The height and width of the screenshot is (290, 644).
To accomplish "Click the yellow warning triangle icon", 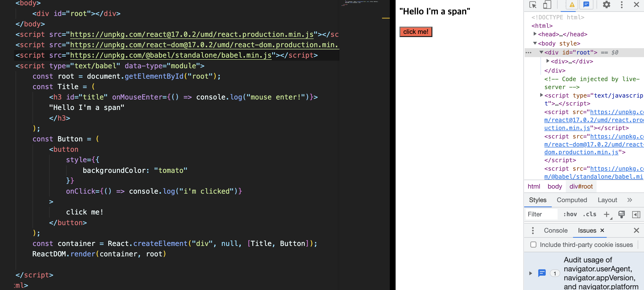I will pyautogui.click(x=572, y=5).
